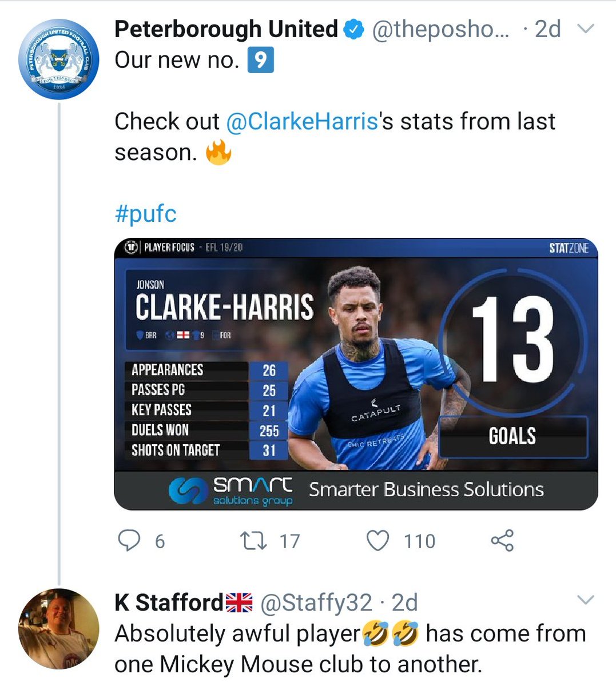Image resolution: width=616 pixels, height=686 pixels.
Task: Click the @Staffy32 handle
Action: 316,602
